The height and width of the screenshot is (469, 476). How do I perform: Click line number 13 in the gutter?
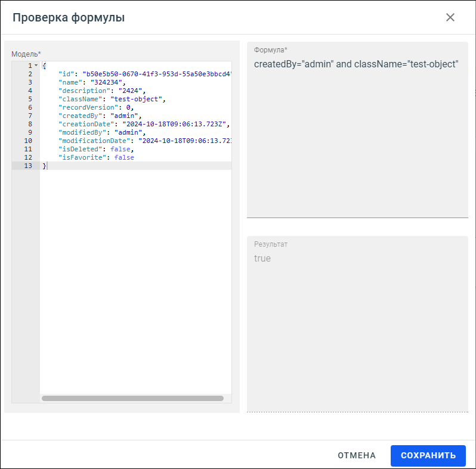click(28, 166)
